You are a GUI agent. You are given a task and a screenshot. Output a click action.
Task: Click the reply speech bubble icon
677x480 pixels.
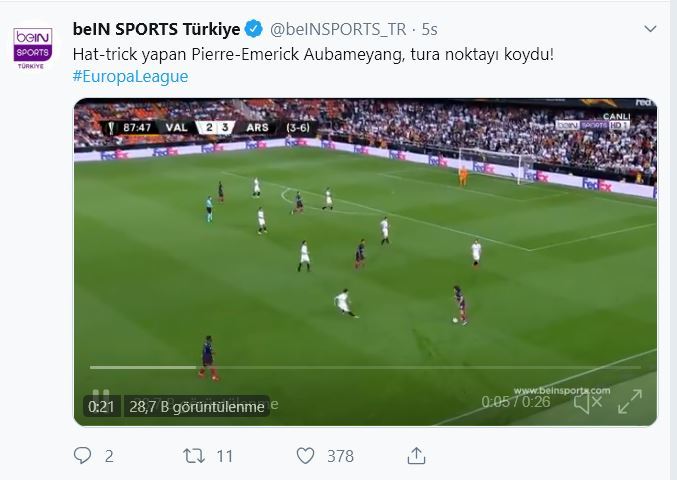(x=82, y=455)
